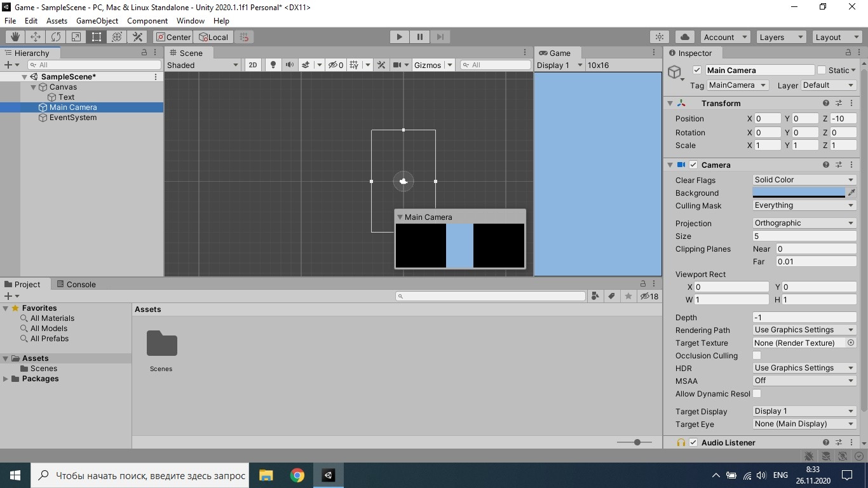Select the combined Transform tool
Screen dimensions: 868x488
[x=117, y=37]
